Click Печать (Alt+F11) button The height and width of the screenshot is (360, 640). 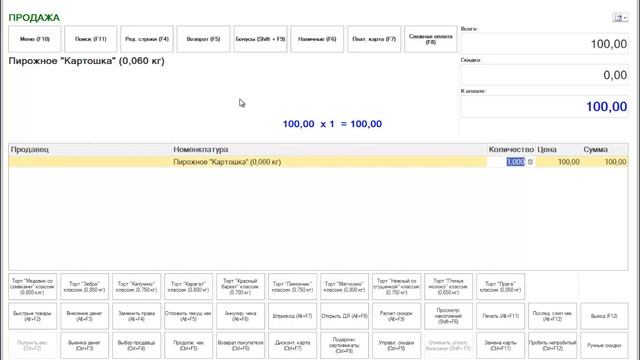click(x=500, y=316)
